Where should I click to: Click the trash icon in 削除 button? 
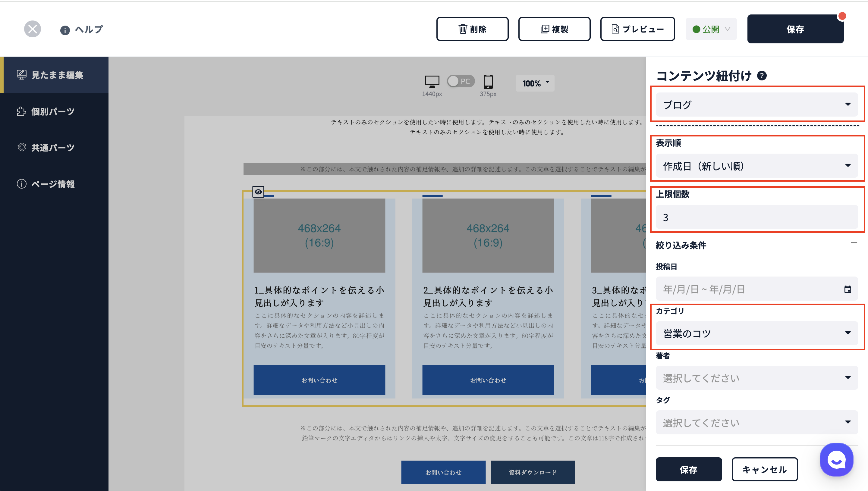pos(463,29)
